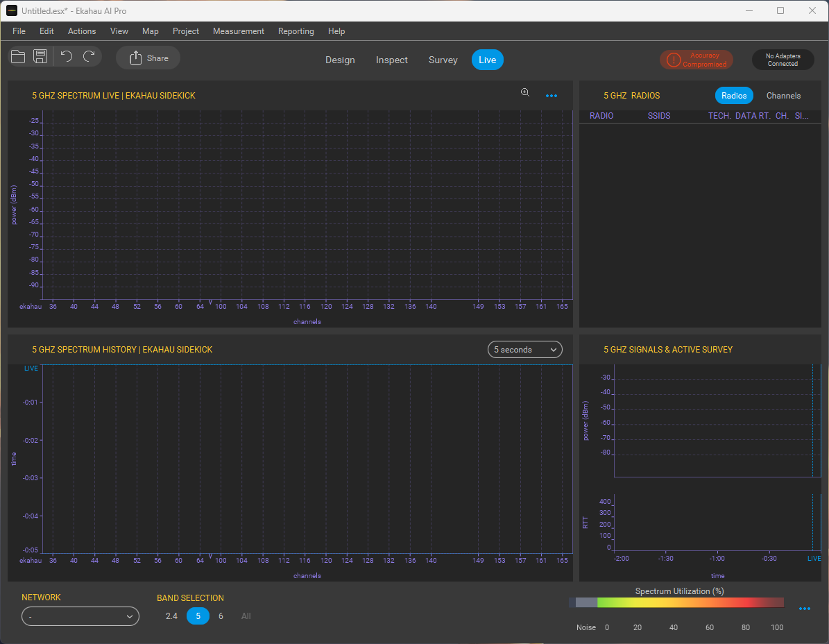Open spectrum live panel three-dot options
The width and height of the screenshot is (829, 644).
pyautogui.click(x=552, y=96)
